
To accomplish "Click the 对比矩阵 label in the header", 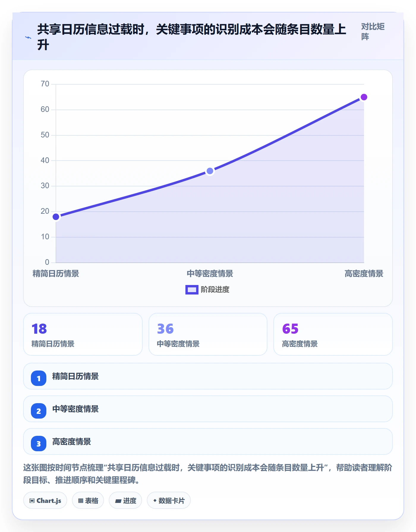I will pyautogui.click(x=373, y=31).
